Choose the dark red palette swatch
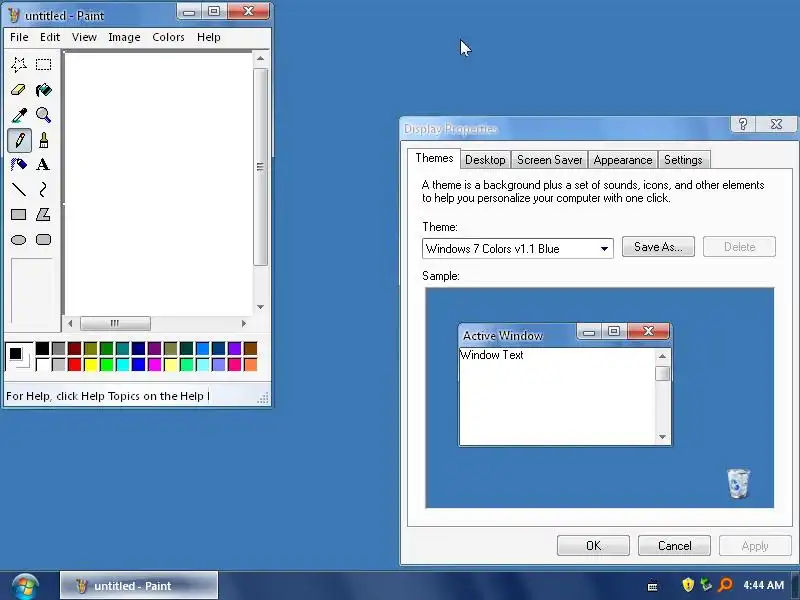The height and width of the screenshot is (600, 800). (x=74, y=348)
